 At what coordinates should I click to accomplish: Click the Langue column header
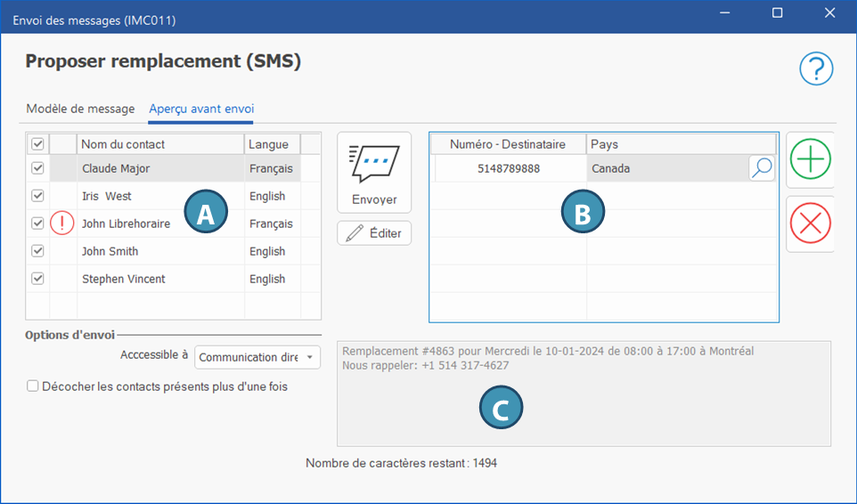click(x=272, y=144)
